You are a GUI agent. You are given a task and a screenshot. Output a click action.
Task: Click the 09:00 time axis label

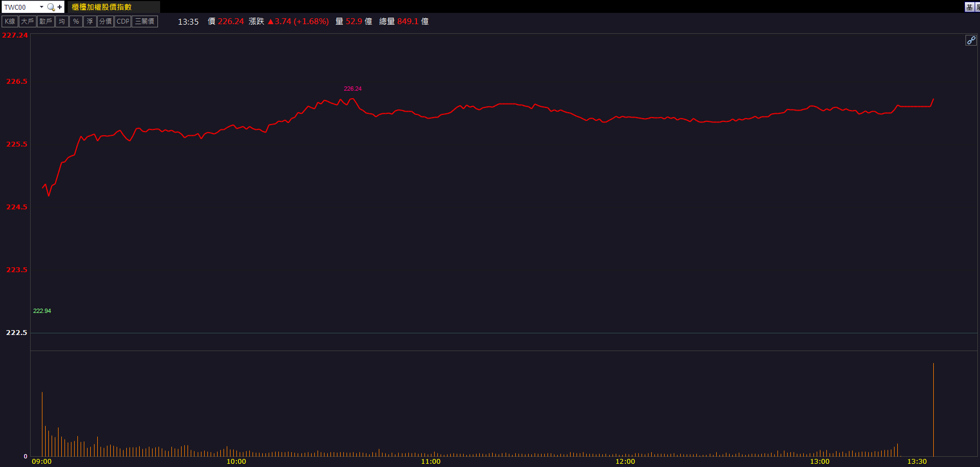click(42, 462)
